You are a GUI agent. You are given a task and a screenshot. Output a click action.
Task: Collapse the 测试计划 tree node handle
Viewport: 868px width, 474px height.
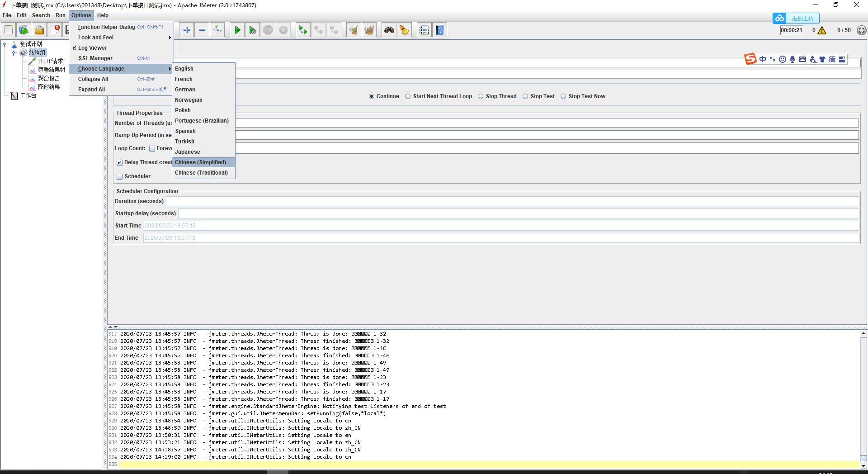[5, 44]
